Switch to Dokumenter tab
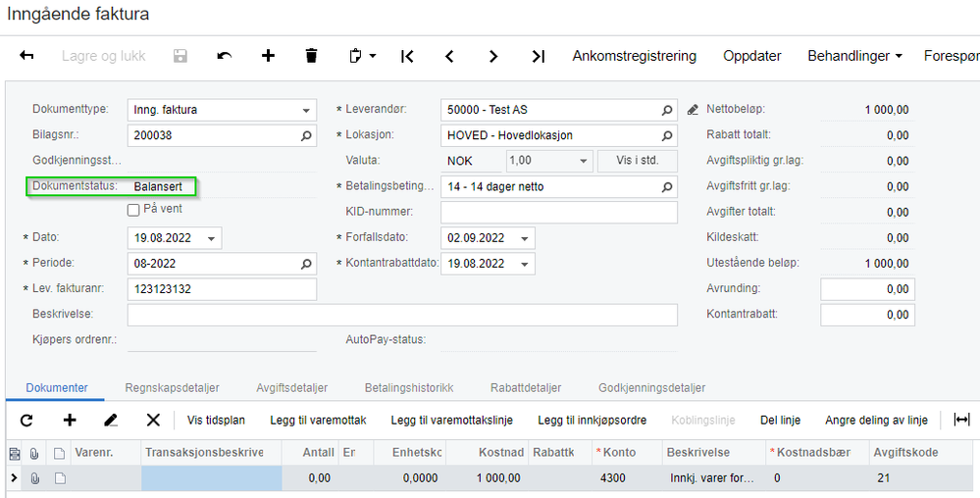The image size is (980, 498). [x=57, y=388]
